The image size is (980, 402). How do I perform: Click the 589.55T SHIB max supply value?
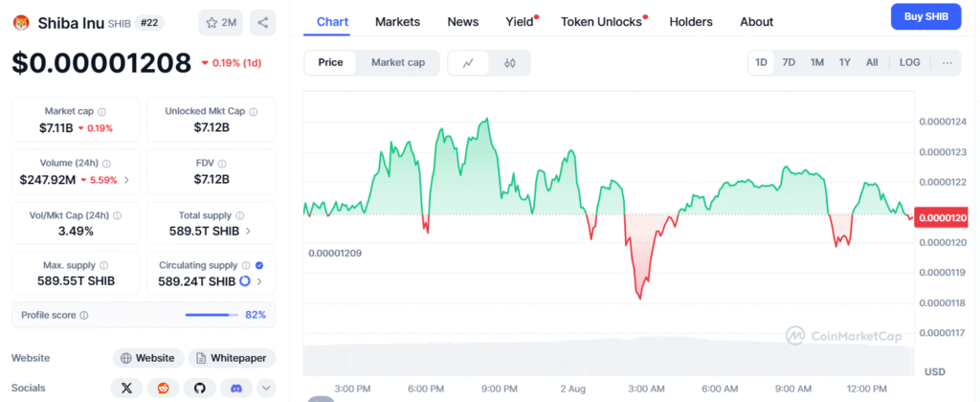click(77, 281)
